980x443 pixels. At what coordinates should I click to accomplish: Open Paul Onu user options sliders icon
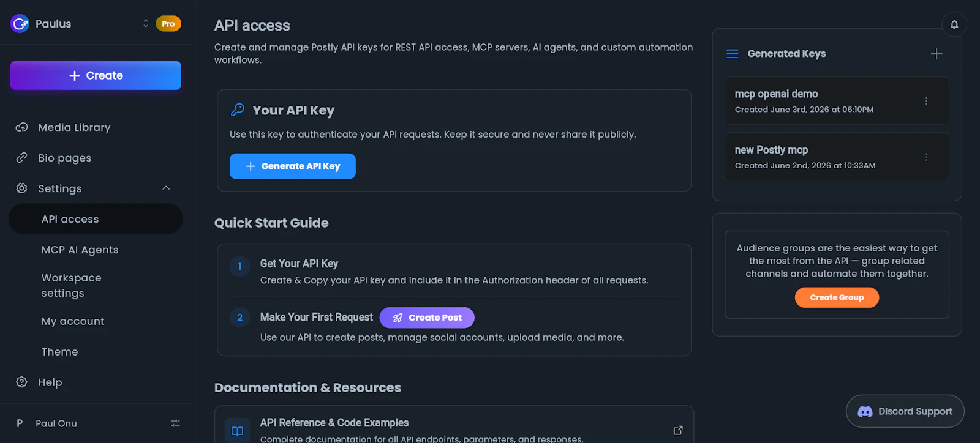click(x=175, y=423)
